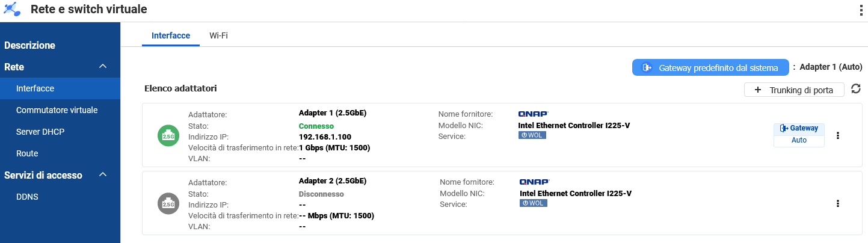Click the gray Adapter 2 port icon

(168, 203)
